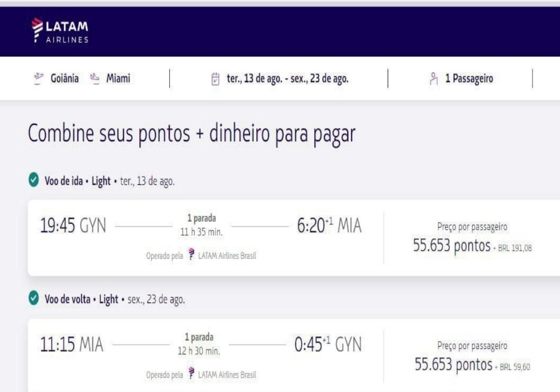Click the passenger person icon
Viewport: 560px width, 392px height.
(x=434, y=79)
